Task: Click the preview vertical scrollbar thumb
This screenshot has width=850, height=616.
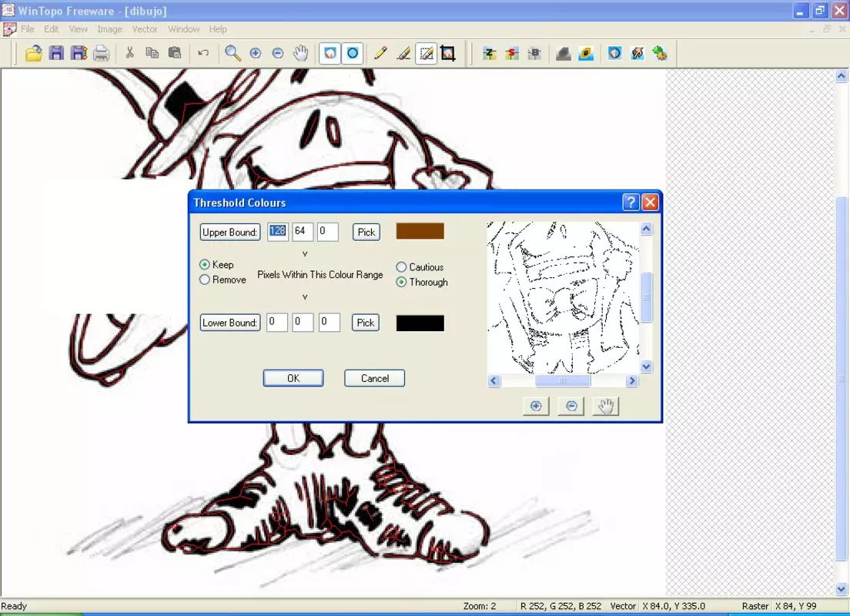Action: tap(646, 298)
